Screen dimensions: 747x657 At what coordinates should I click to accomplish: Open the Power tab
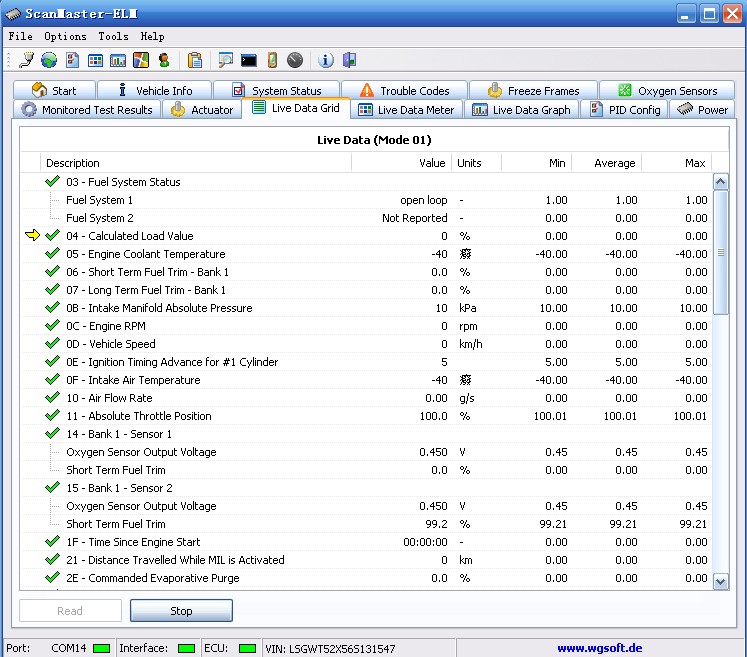click(702, 110)
